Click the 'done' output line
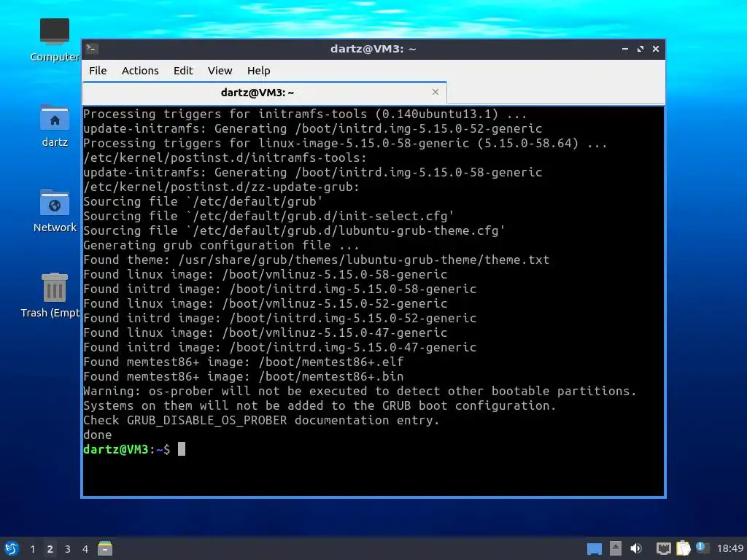This screenshot has width=747, height=560. point(98,435)
